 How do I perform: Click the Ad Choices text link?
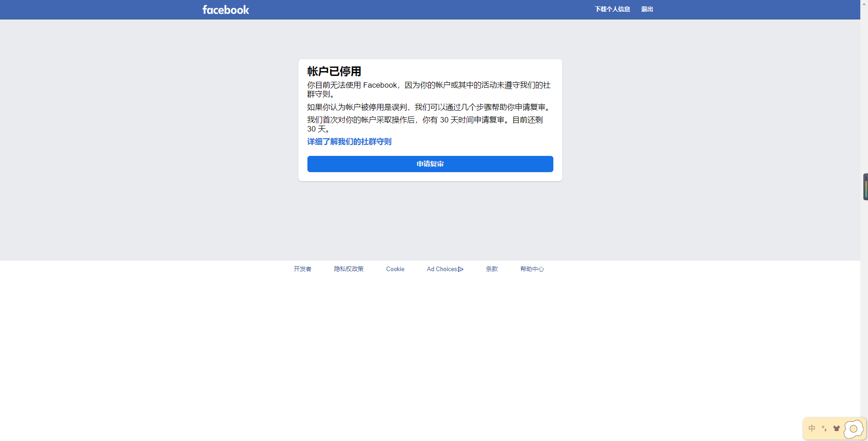[x=442, y=269]
